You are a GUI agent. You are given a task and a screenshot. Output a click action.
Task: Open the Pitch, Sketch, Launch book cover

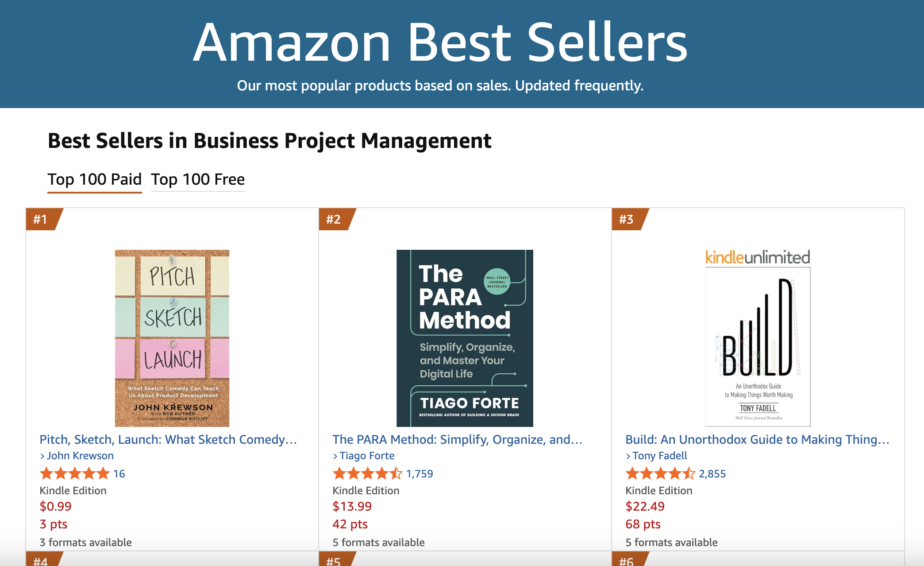point(172,338)
